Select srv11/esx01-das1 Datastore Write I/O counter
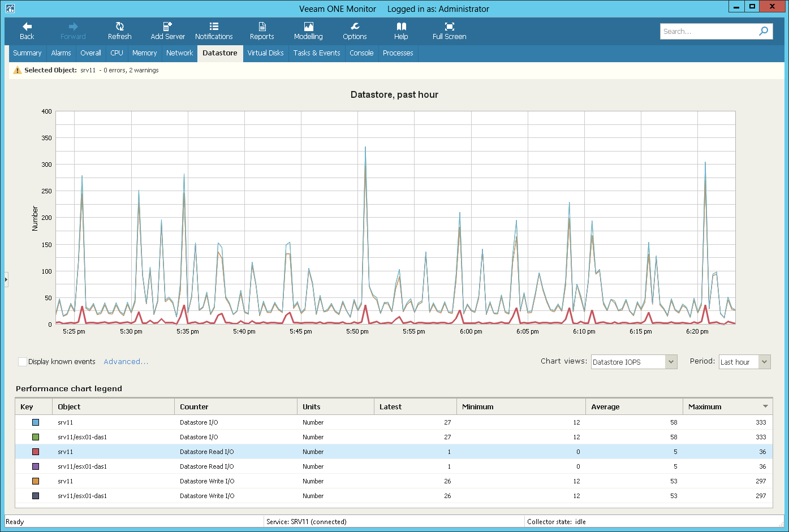789x532 pixels. pyautogui.click(x=207, y=496)
